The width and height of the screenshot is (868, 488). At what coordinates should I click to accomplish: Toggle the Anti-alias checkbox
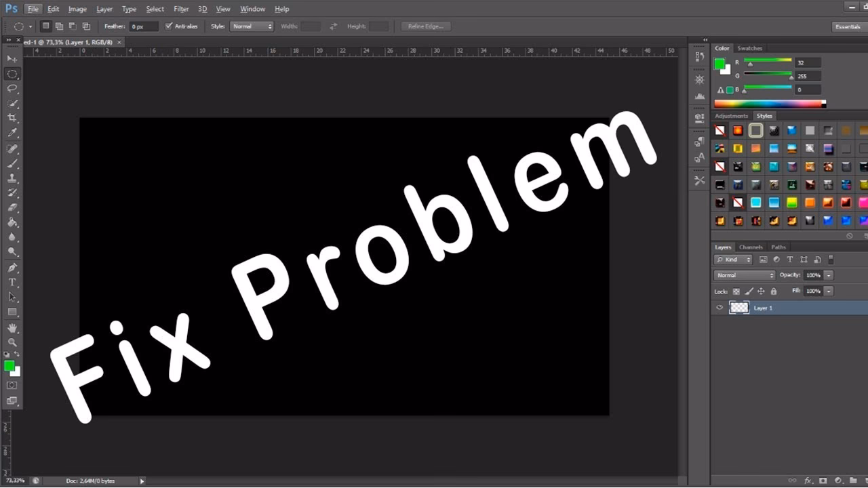tap(169, 26)
